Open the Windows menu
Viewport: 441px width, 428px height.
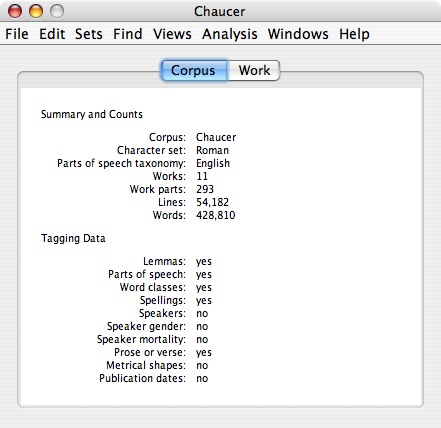coord(298,34)
